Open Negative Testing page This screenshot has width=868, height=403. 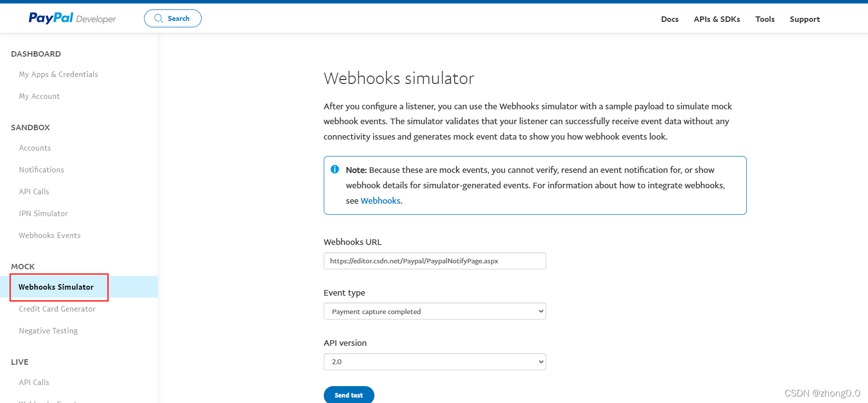48,330
